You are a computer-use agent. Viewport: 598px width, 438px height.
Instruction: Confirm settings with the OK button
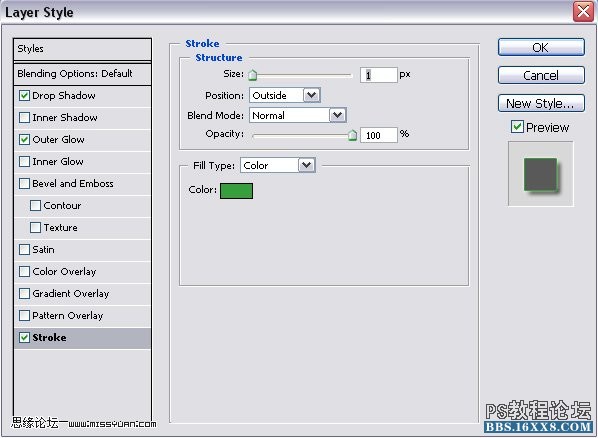click(x=541, y=48)
